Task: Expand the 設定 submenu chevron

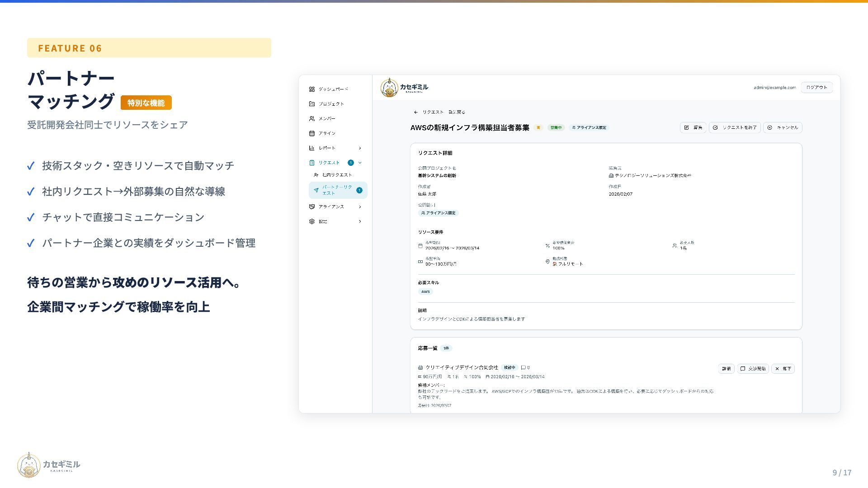Action: click(x=360, y=221)
